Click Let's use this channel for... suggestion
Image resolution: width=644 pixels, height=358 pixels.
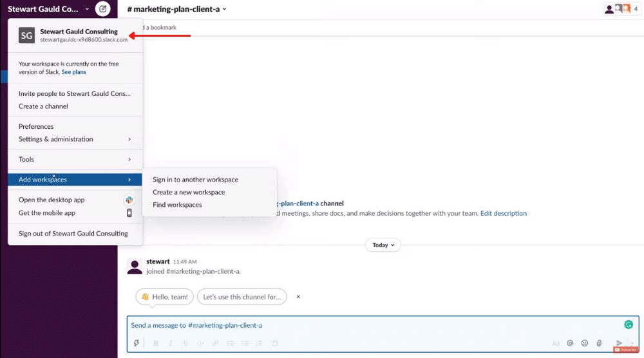point(242,297)
